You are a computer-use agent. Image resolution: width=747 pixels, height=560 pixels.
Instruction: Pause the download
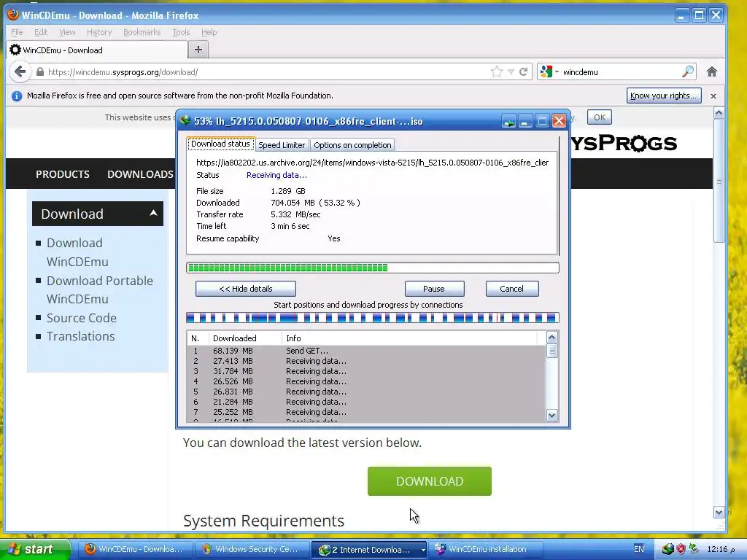(x=434, y=289)
